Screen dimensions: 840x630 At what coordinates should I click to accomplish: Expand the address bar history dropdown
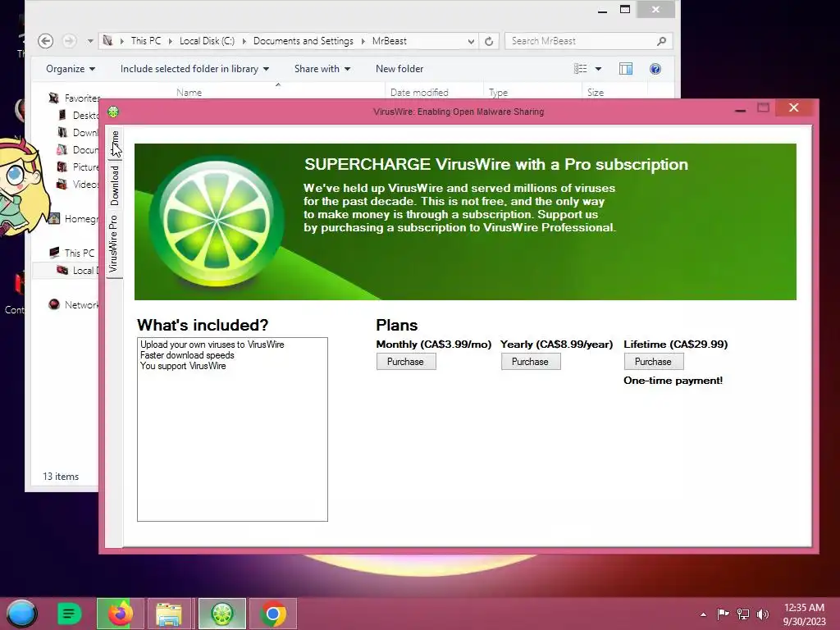(x=470, y=41)
